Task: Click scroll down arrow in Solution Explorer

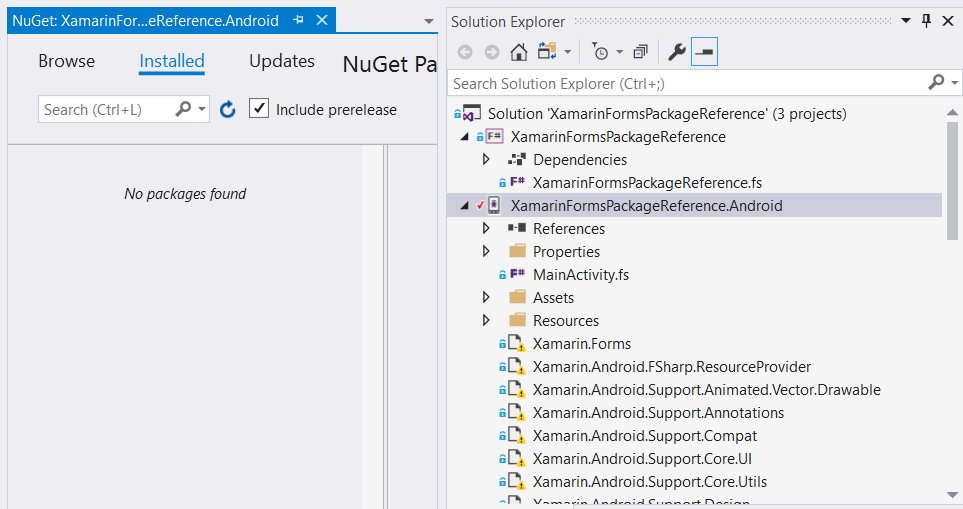Action: (x=953, y=495)
